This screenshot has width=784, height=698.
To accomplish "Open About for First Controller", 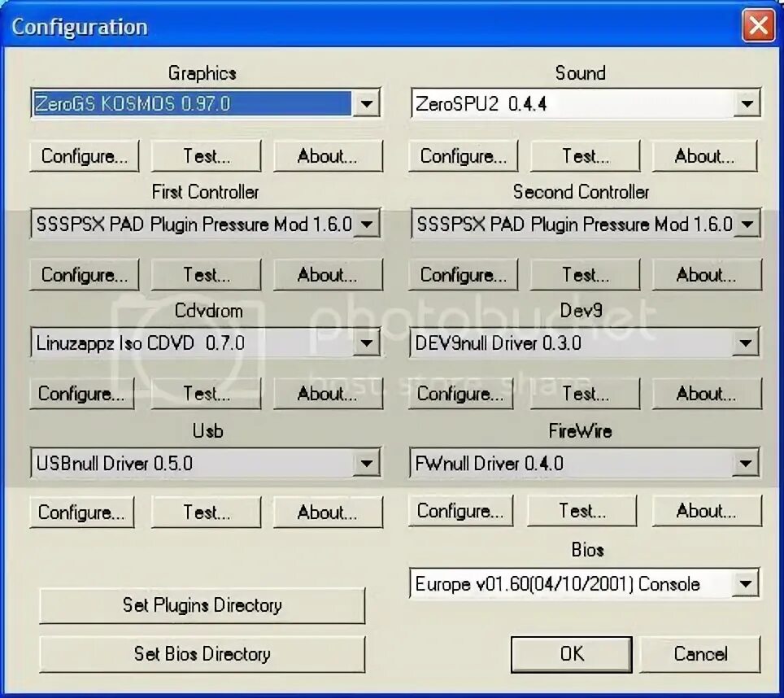I will pos(328,274).
